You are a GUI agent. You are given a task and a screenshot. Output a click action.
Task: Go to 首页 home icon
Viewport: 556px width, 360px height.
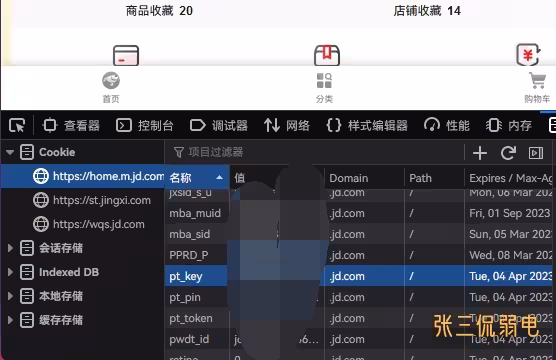[111, 88]
